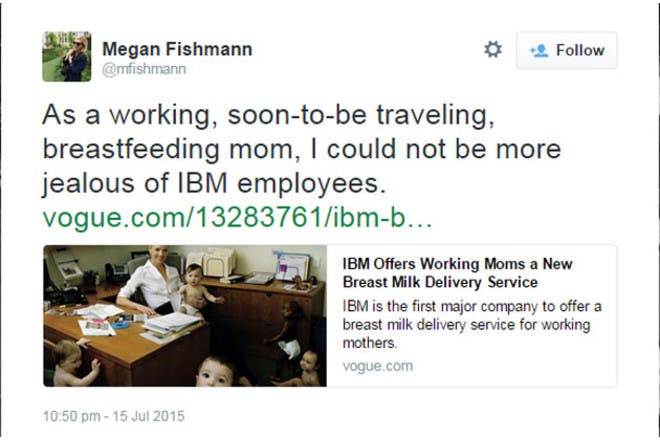The image size is (660, 440).
Task: Click the wooden desk in the card photo
Action: (126, 345)
